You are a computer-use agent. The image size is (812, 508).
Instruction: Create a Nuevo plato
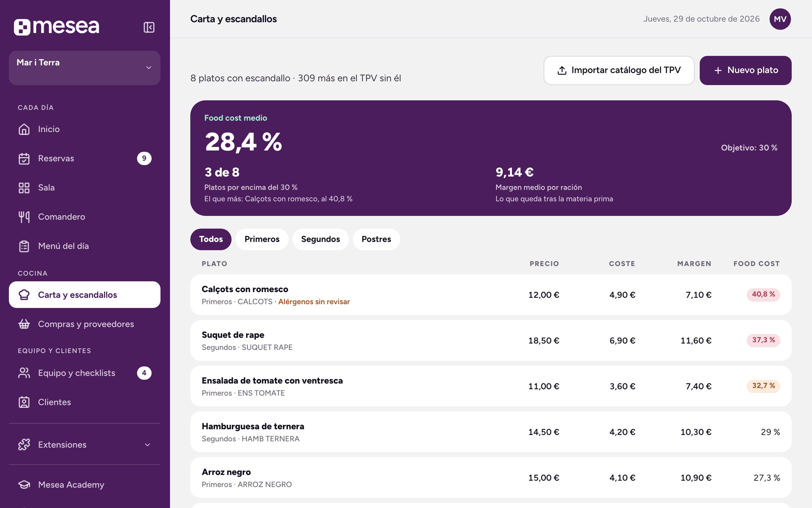pyautogui.click(x=745, y=70)
